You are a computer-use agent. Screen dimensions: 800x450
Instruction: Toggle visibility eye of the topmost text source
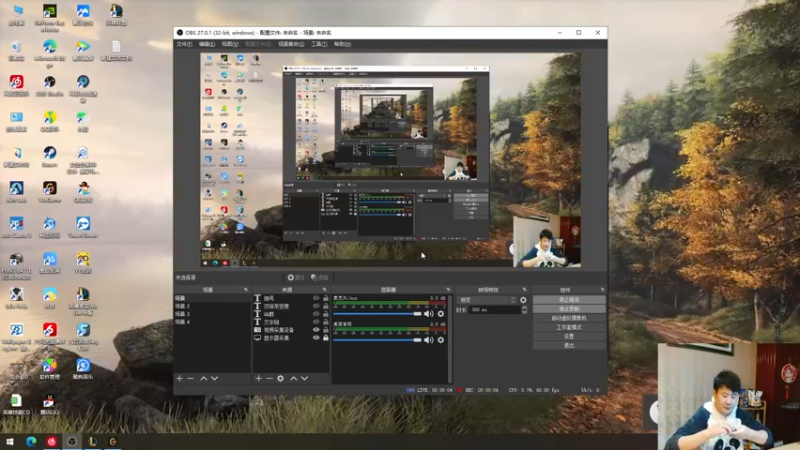[x=316, y=298]
